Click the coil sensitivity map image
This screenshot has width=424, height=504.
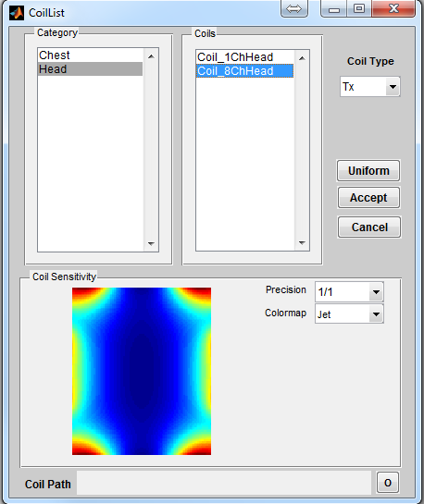142,371
